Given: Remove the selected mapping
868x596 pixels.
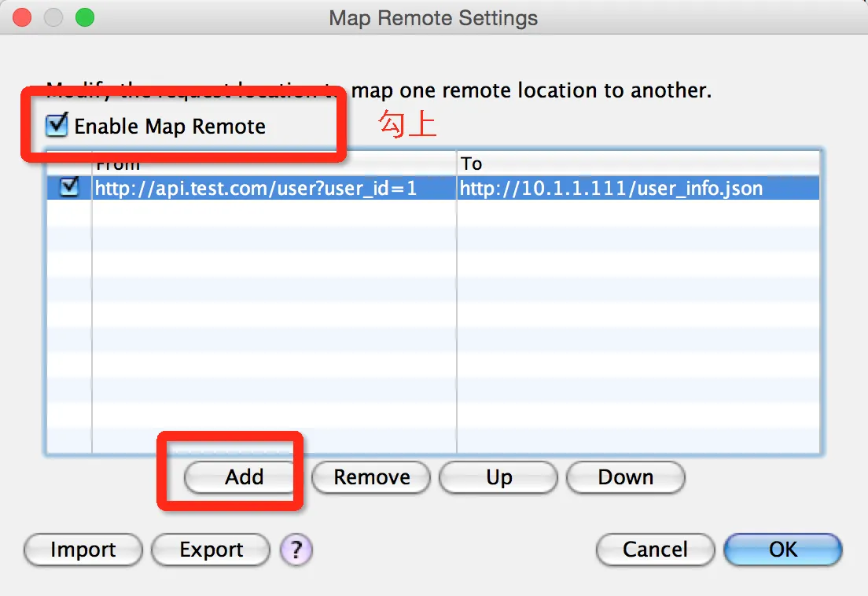Looking at the screenshot, I should [371, 477].
